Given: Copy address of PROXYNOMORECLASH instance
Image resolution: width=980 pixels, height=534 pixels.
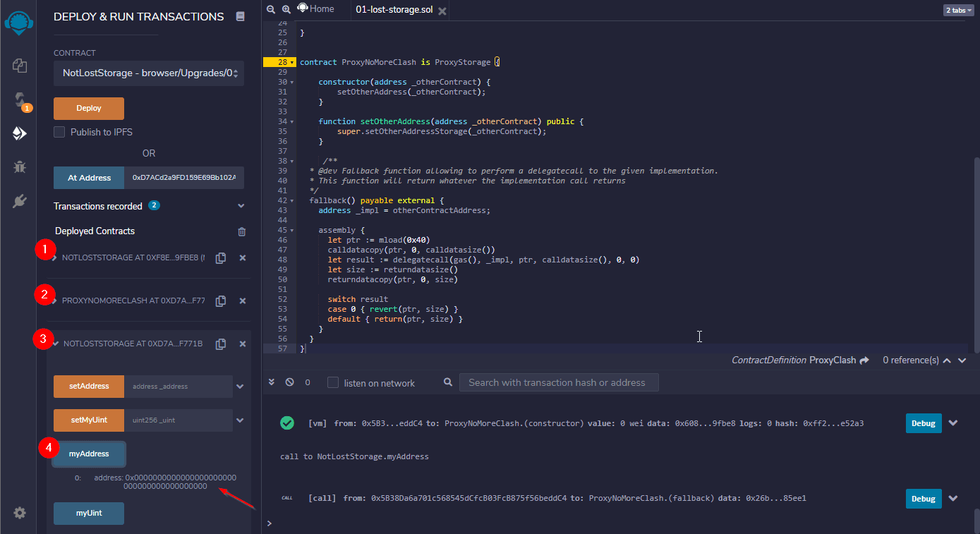Looking at the screenshot, I should (x=221, y=301).
